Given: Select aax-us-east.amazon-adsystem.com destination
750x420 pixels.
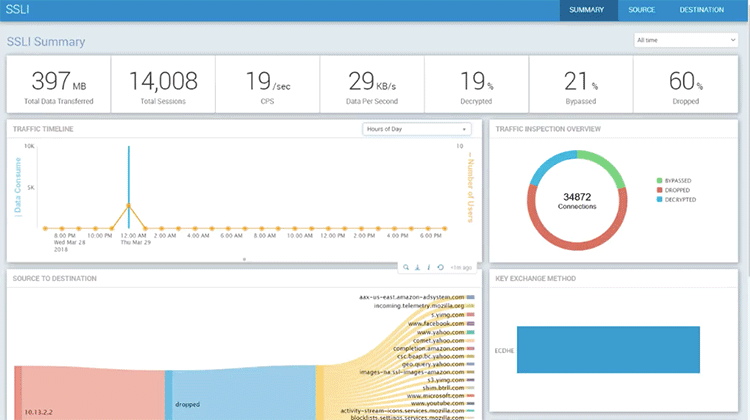Looking at the screenshot, I should 412,298.
